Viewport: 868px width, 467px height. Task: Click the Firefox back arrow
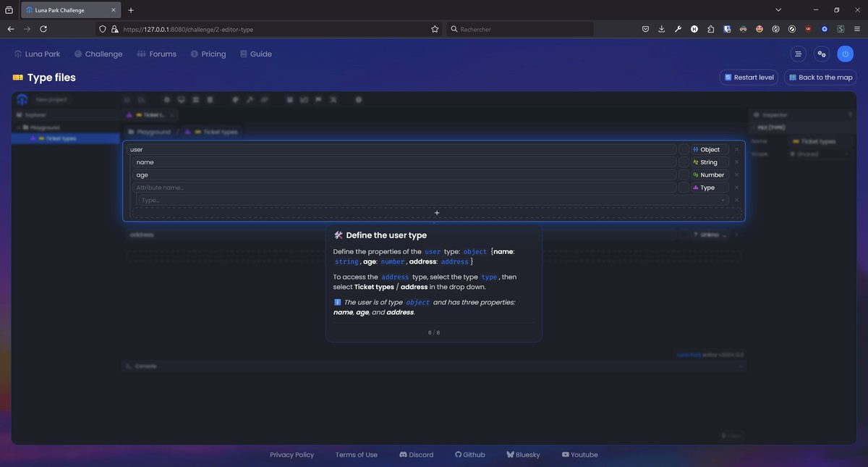[x=11, y=29]
